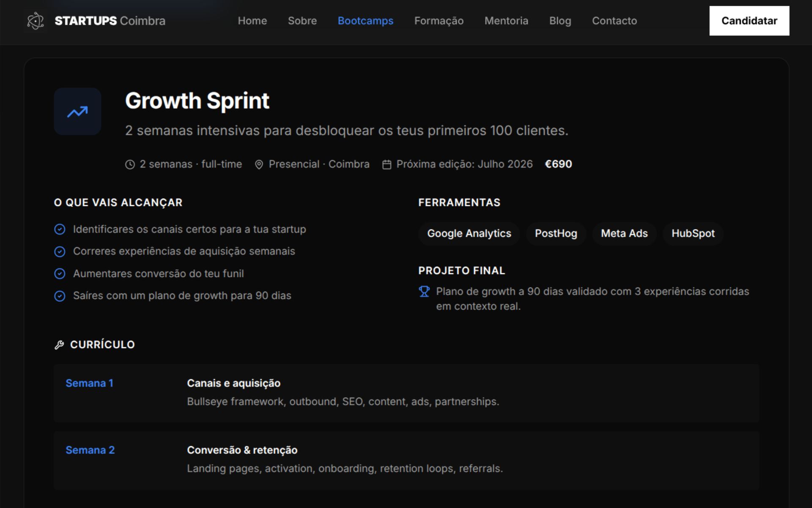Click the Canais e aquisição title
812x508 pixels.
(x=233, y=383)
